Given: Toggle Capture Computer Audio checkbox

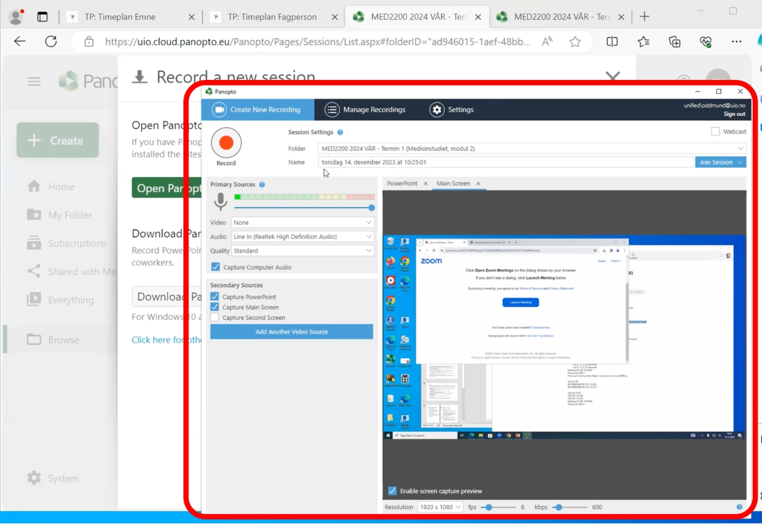Looking at the screenshot, I should coord(216,267).
